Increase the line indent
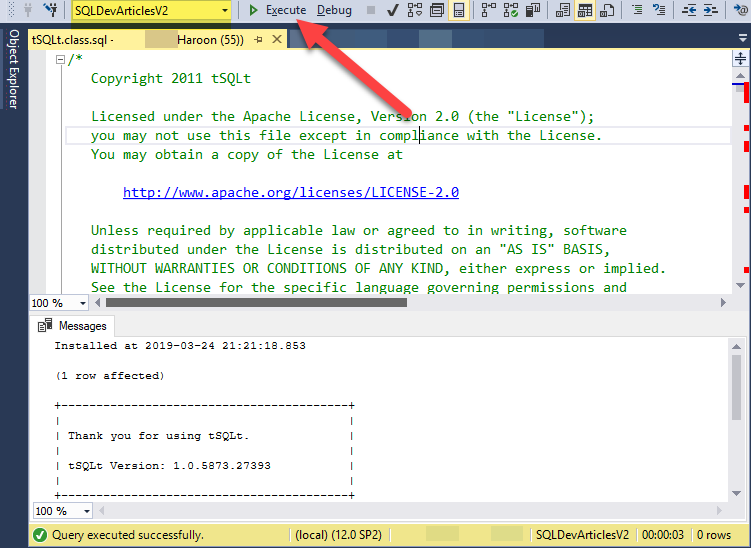The image size is (751, 548). (x=710, y=10)
